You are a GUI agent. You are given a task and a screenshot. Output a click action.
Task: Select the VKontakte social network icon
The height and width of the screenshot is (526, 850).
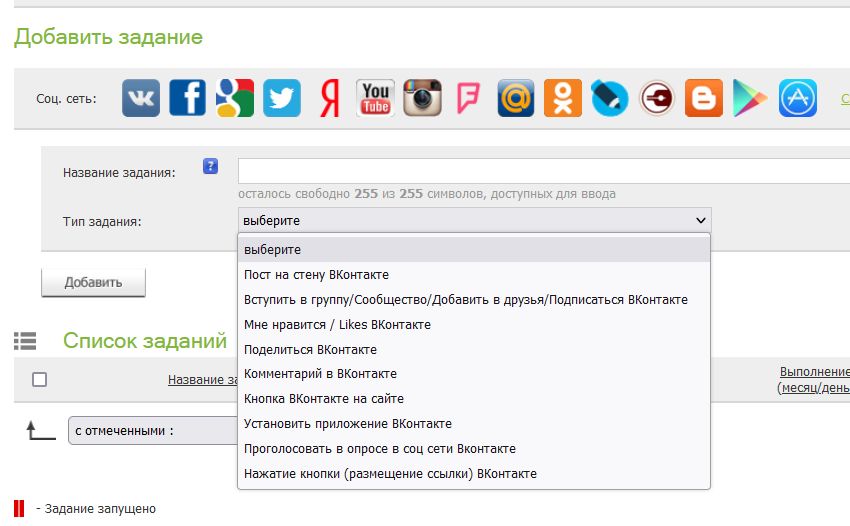coord(141,98)
